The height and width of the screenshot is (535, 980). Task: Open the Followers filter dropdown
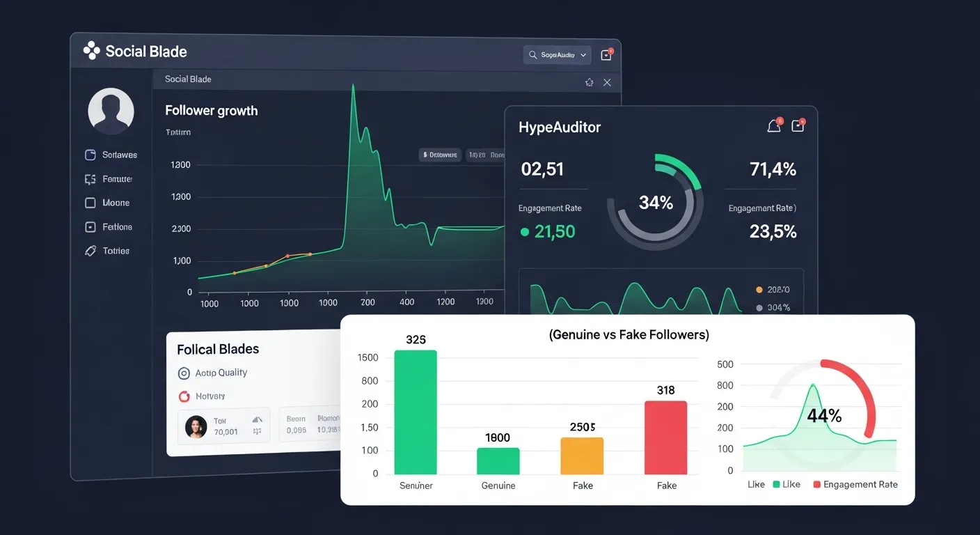tap(439, 155)
